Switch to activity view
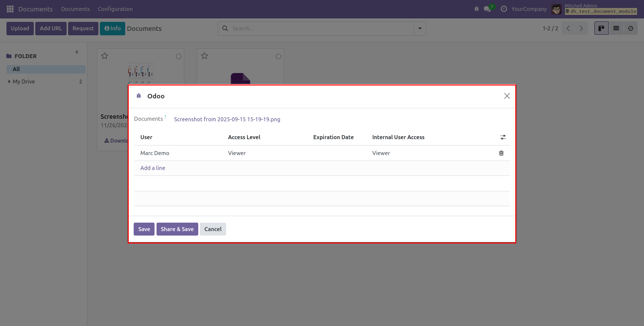This screenshot has width=644, height=326. (631, 28)
